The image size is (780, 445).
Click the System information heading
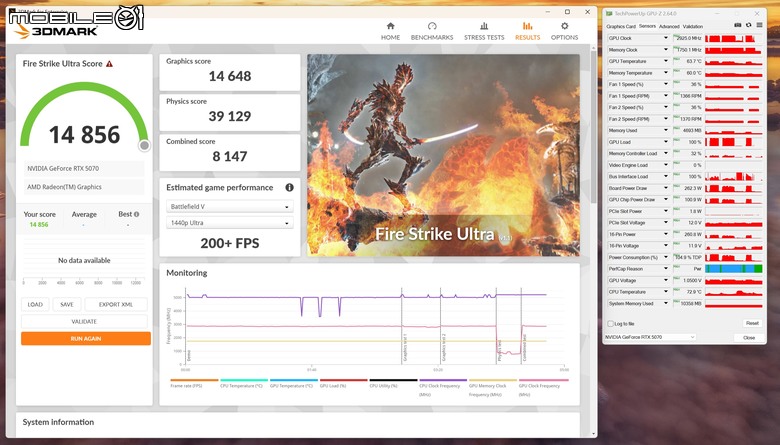[58, 422]
